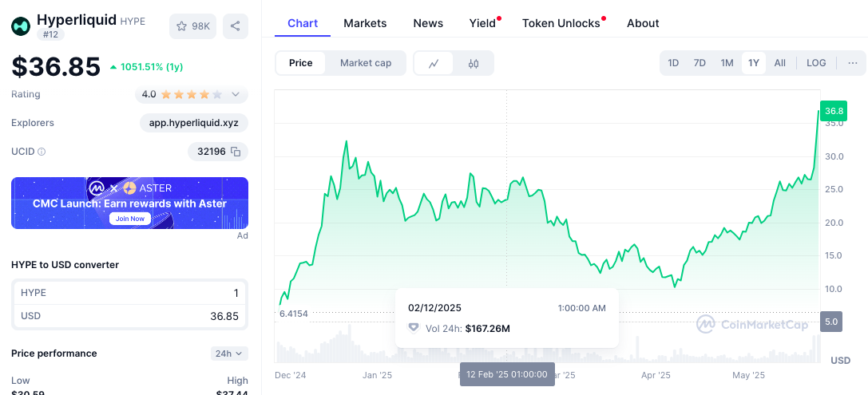Click the share icon button

point(235,26)
